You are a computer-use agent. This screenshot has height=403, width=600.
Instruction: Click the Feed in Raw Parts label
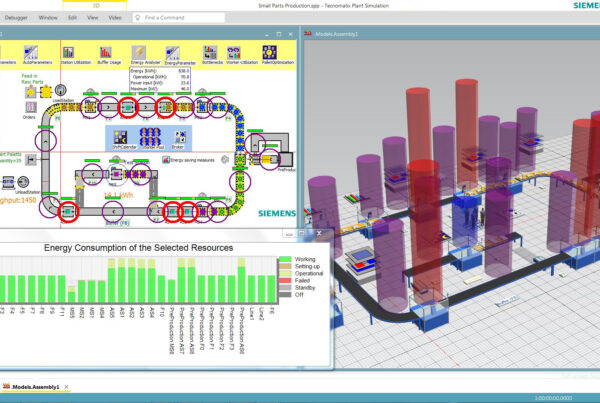pyautogui.click(x=32, y=79)
